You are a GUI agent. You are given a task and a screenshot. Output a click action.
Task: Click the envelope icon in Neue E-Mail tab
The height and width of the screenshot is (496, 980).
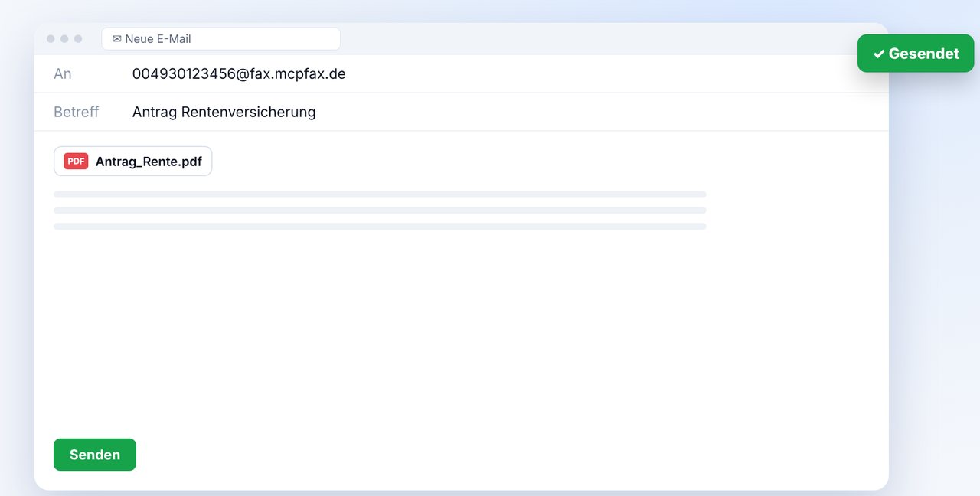click(x=117, y=39)
